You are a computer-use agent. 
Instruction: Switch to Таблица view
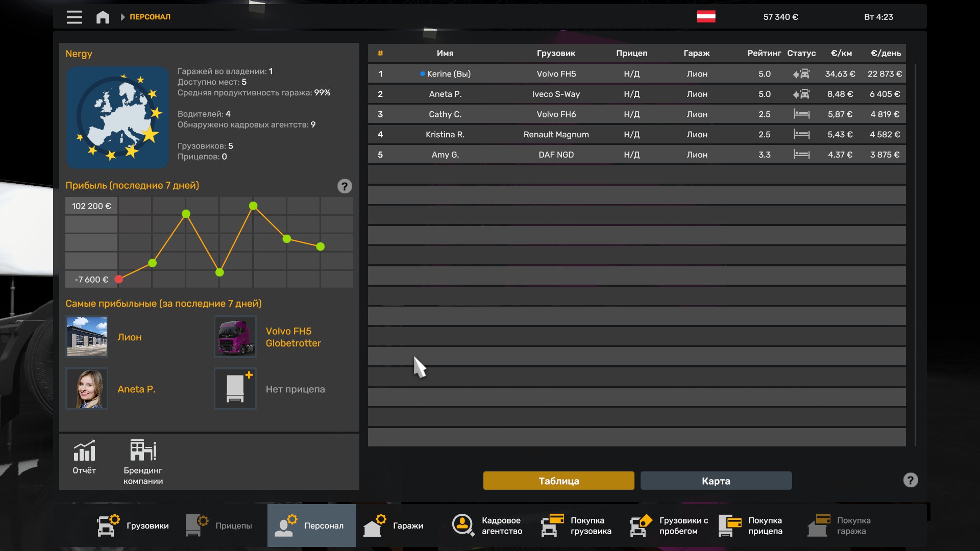click(558, 481)
